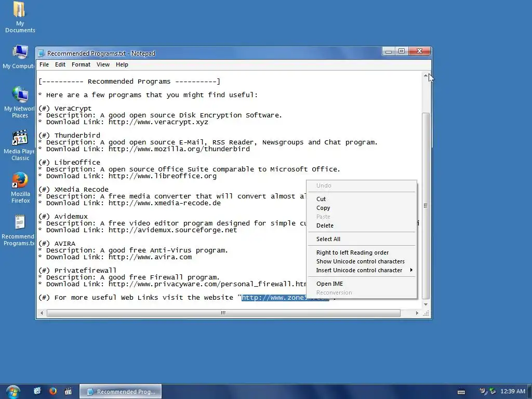
Task: Open the View menu in Notepad
Action: coord(103,64)
